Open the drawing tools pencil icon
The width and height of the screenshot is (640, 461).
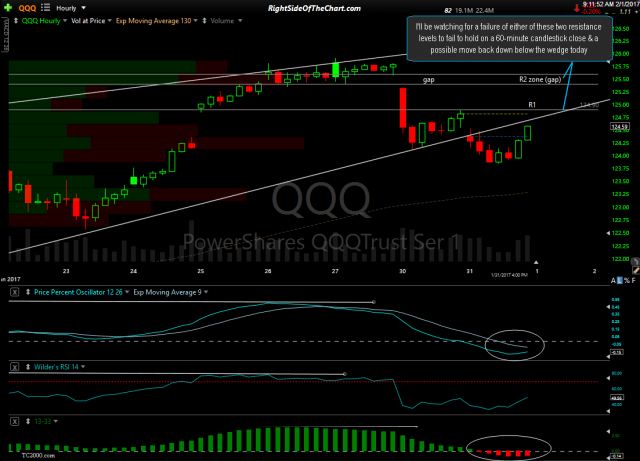click(636, 270)
